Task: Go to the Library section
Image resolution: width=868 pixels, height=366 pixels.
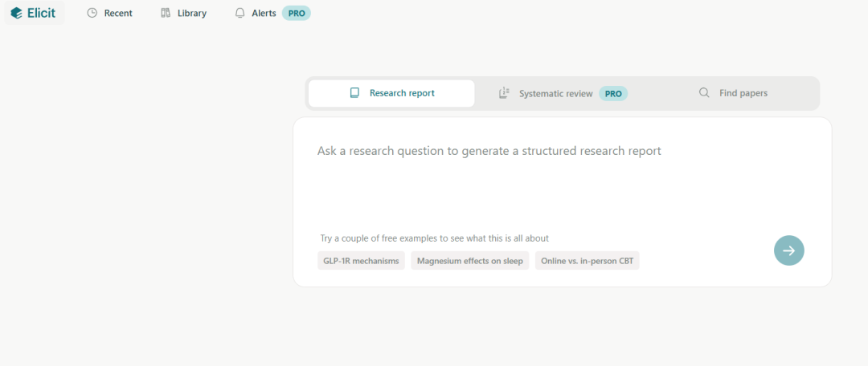Action: pos(192,13)
